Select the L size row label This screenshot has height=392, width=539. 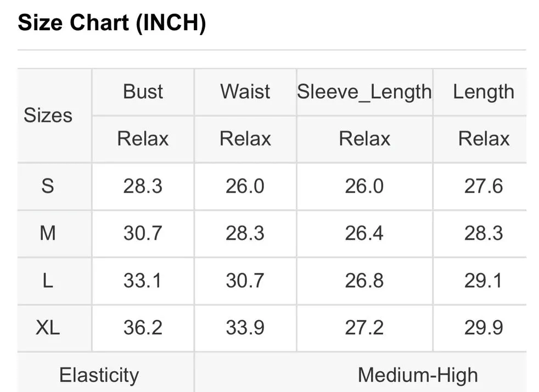tap(48, 280)
